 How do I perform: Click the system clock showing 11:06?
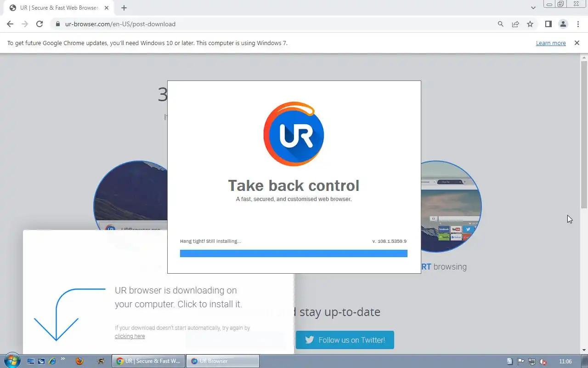point(565,362)
